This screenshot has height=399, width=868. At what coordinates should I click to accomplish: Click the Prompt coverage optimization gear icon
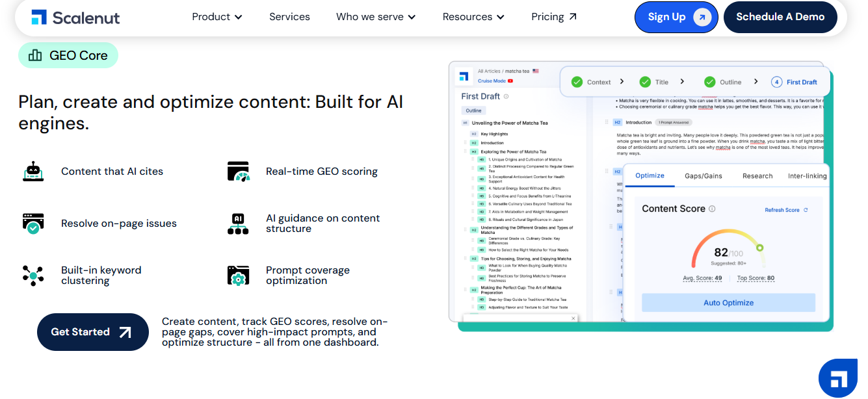point(238,276)
